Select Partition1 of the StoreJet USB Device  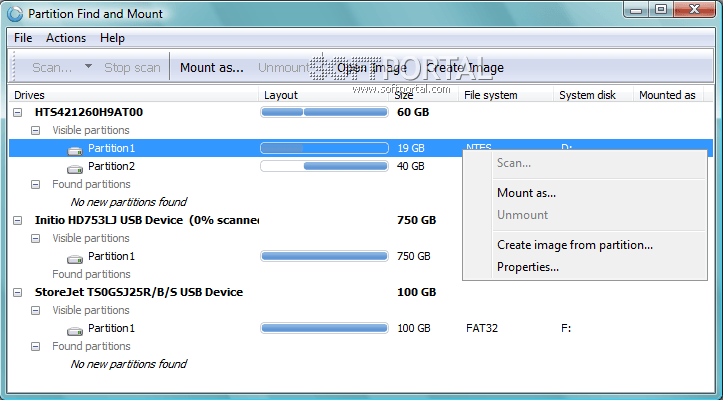tap(112, 328)
